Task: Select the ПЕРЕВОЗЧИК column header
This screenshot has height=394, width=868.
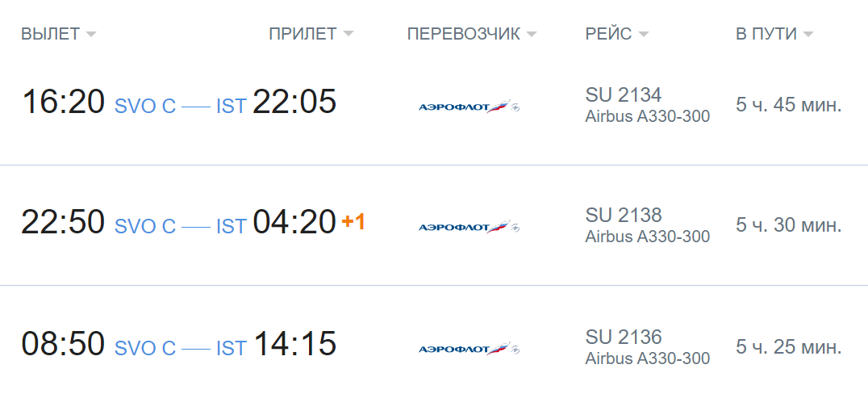Action: pyautogui.click(x=464, y=34)
